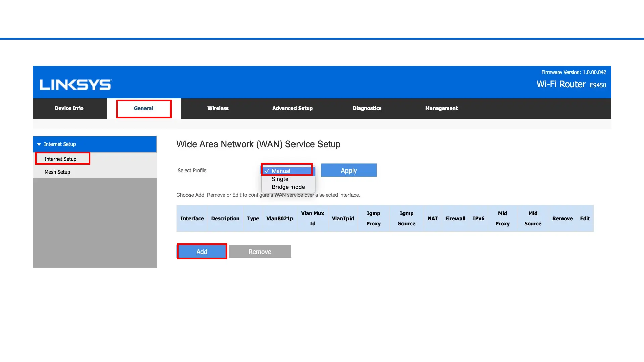Switch to the Management tab
The width and height of the screenshot is (644, 362).
[441, 108]
